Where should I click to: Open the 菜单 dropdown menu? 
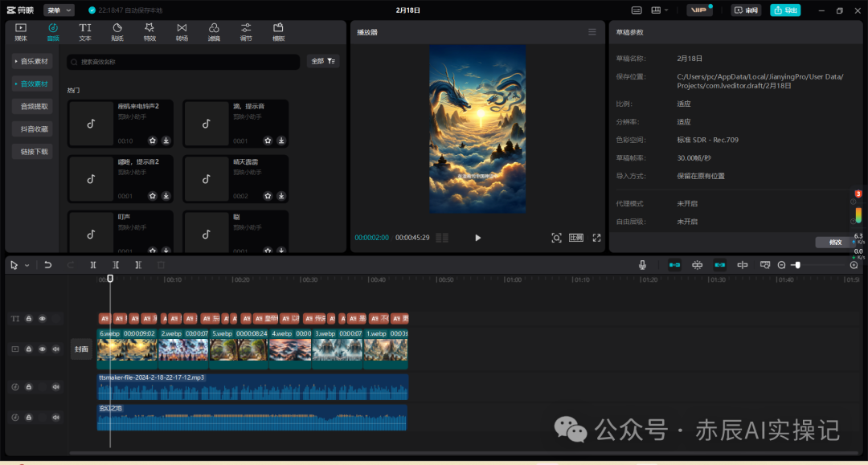tap(59, 10)
